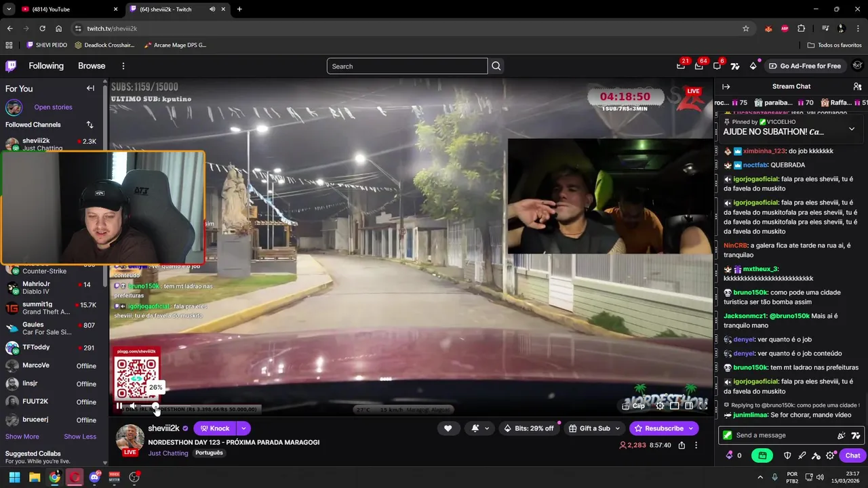The image size is (868, 488).
Task: Open browser extensions puzzle icon
Action: coord(802,28)
